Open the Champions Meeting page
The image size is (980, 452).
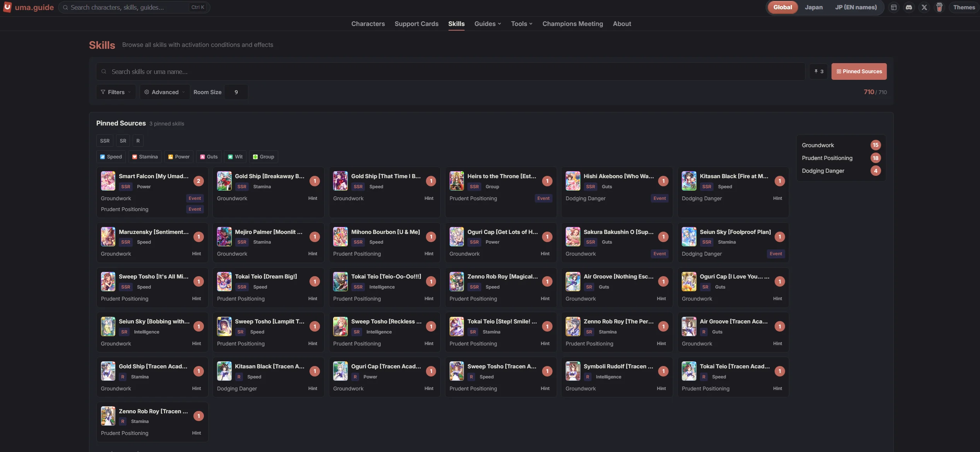(x=573, y=24)
